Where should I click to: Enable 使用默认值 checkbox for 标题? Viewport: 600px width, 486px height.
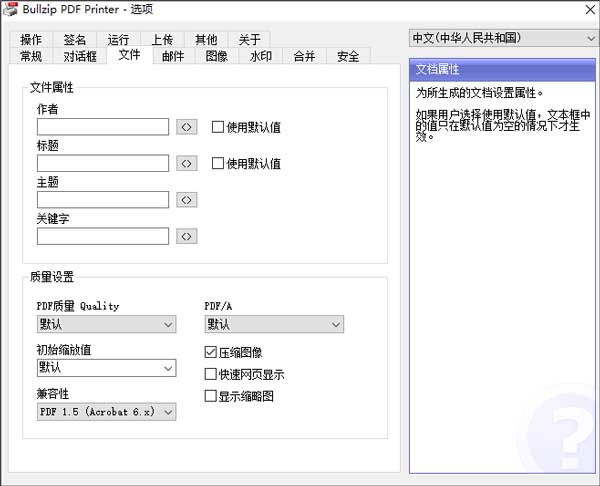(217, 163)
